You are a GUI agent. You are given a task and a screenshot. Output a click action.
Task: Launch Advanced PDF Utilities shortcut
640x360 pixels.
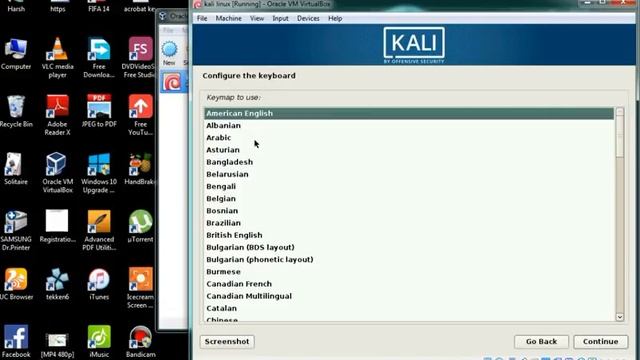pos(99,231)
